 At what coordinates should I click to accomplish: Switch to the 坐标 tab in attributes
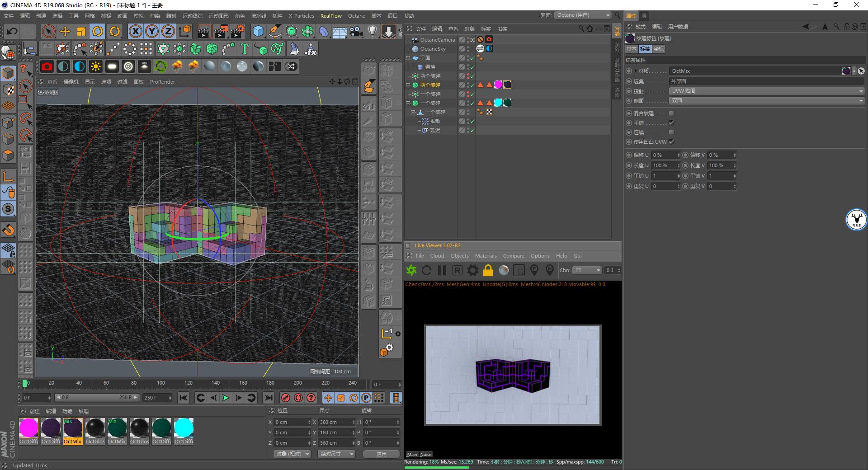[658, 49]
